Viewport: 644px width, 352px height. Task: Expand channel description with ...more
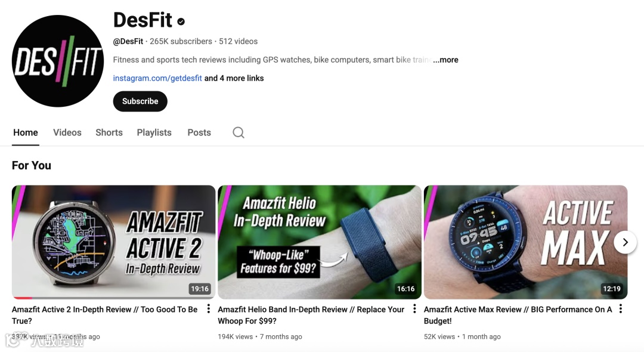[x=445, y=60]
